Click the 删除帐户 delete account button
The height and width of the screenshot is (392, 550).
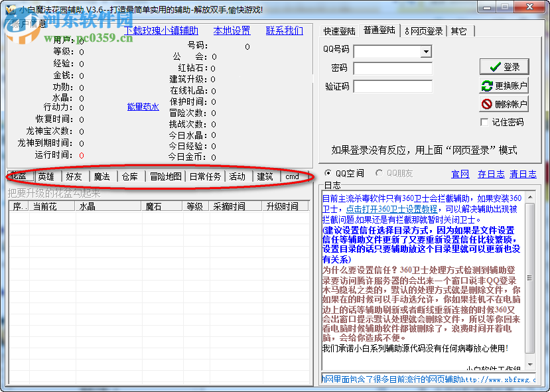point(504,104)
